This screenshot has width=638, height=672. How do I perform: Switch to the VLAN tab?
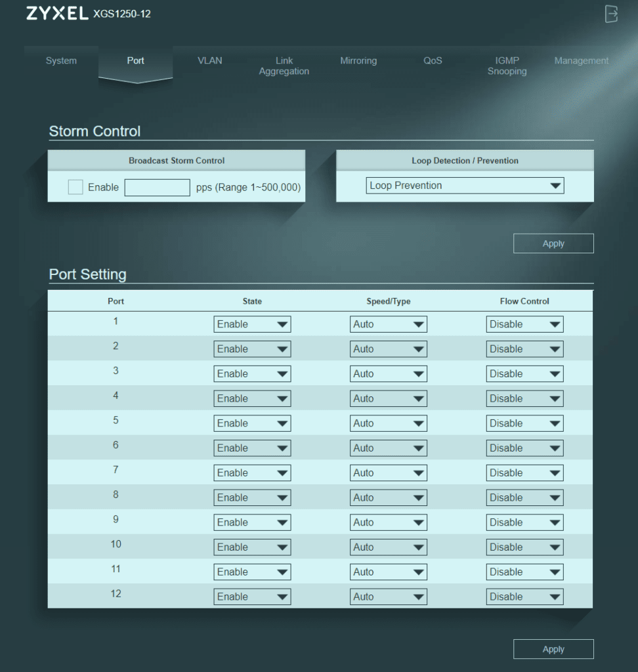(x=210, y=61)
